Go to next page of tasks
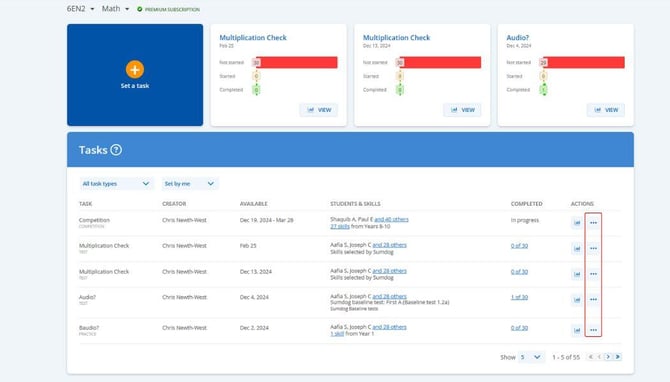The height and width of the screenshot is (382, 670). 608,357
